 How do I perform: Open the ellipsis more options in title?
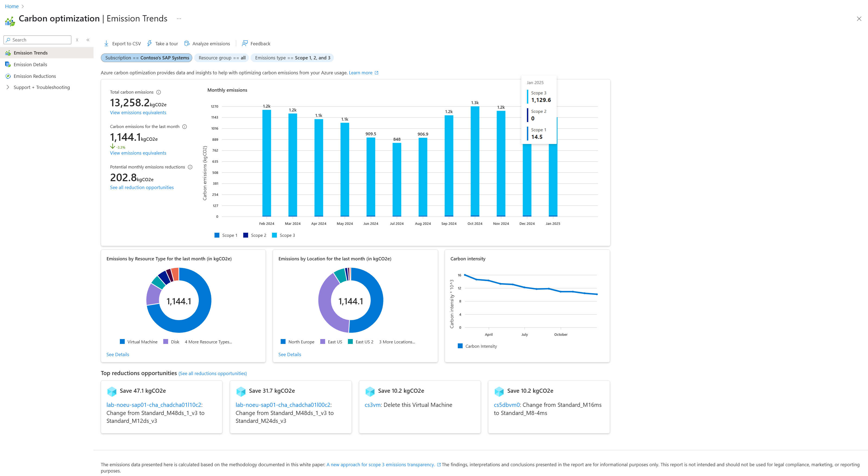pyautogui.click(x=179, y=19)
